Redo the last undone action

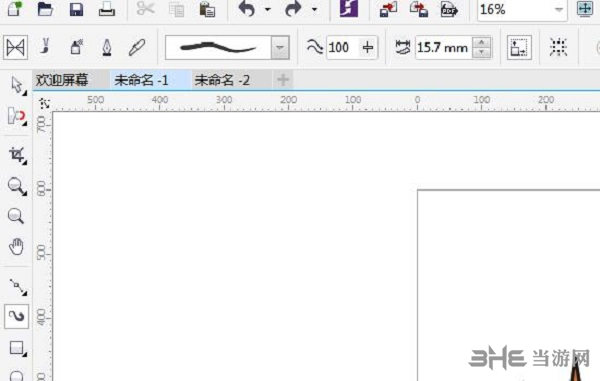[293, 9]
